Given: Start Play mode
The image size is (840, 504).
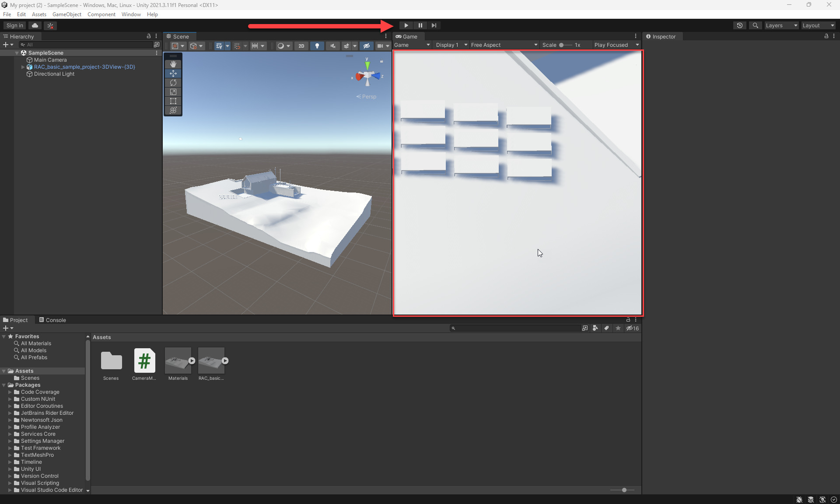Looking at the screenshot, I should [406, 25].
